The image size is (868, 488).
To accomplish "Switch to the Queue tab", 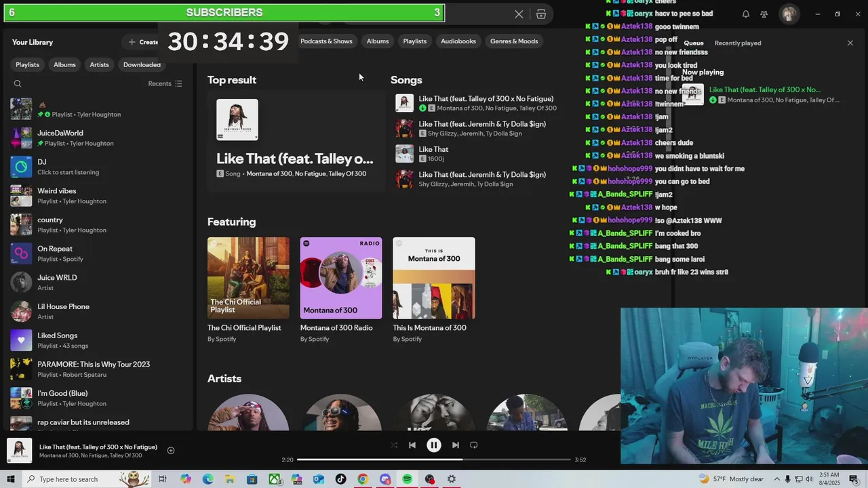I will (x=694, y=43).
